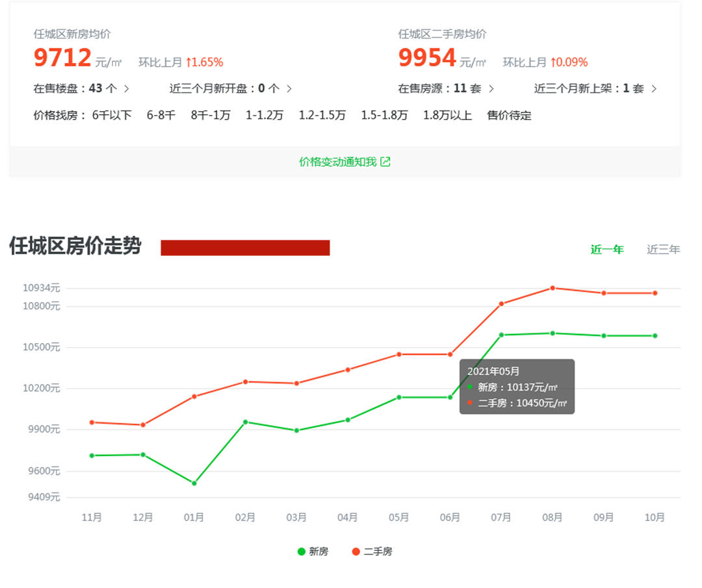Viewport: 702px width, 588px height.
Task: Filter by price 1.5-1.8万
Action: point(384,116)
